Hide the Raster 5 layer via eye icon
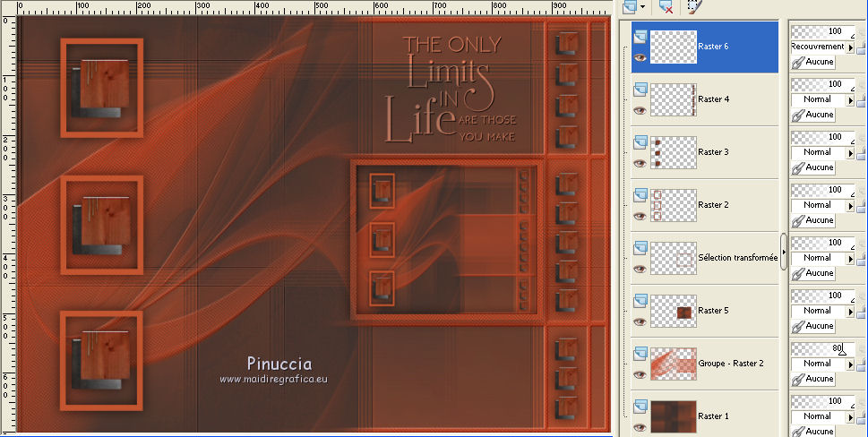The width and height of the screenshot is (868, 437). click(x=640, y=322)
